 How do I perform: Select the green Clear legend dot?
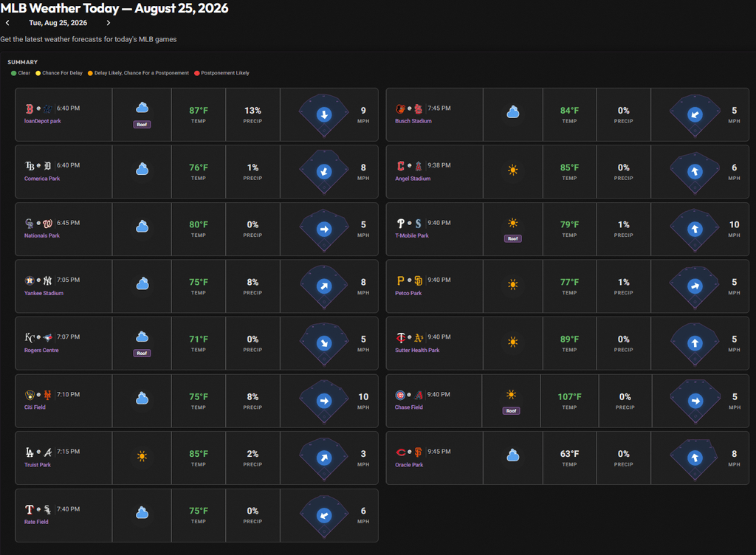click(13, 73)
